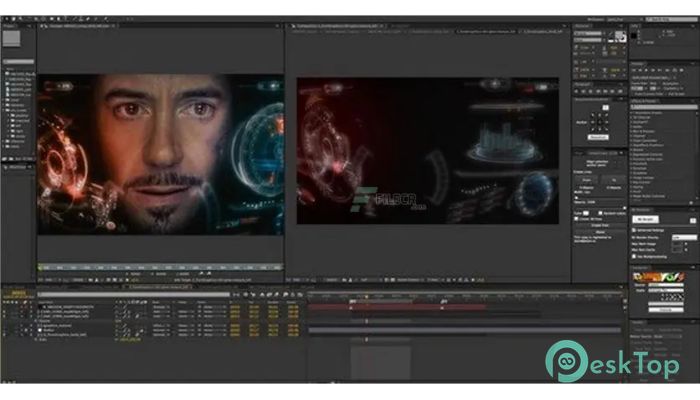
Task: Jump to first frame in Preview panel
Action: tap(634, 71)
